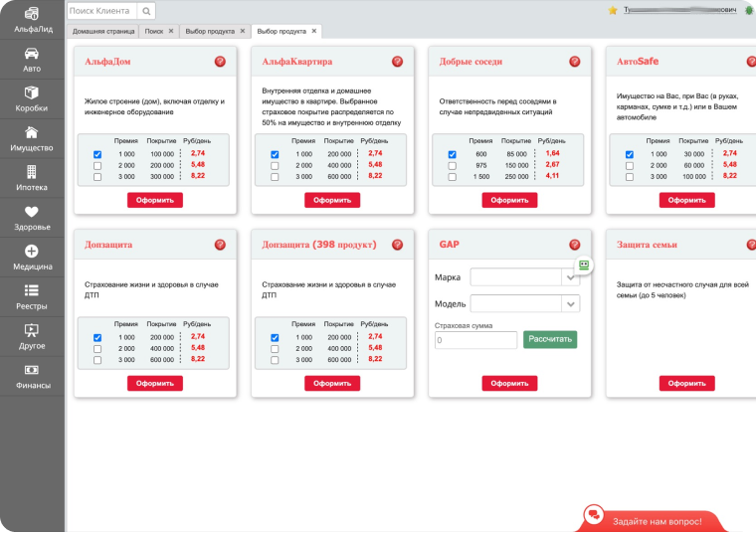Viewport: 756px width, 533px height.
Task: Open the Авто sidebar section
Action: pyautogui.click(x=32, y=61)
